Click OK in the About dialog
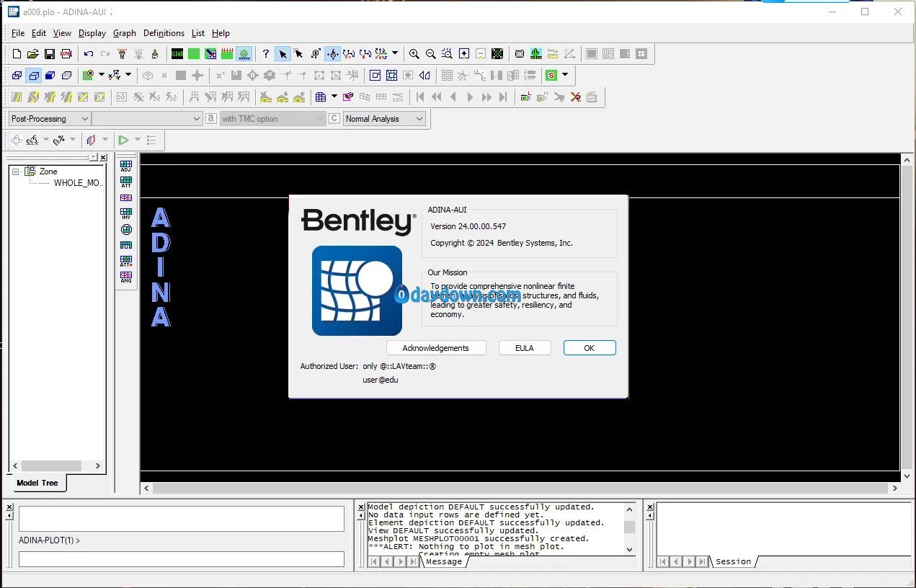Screen dimensions: 916x588 pos(590,348)
